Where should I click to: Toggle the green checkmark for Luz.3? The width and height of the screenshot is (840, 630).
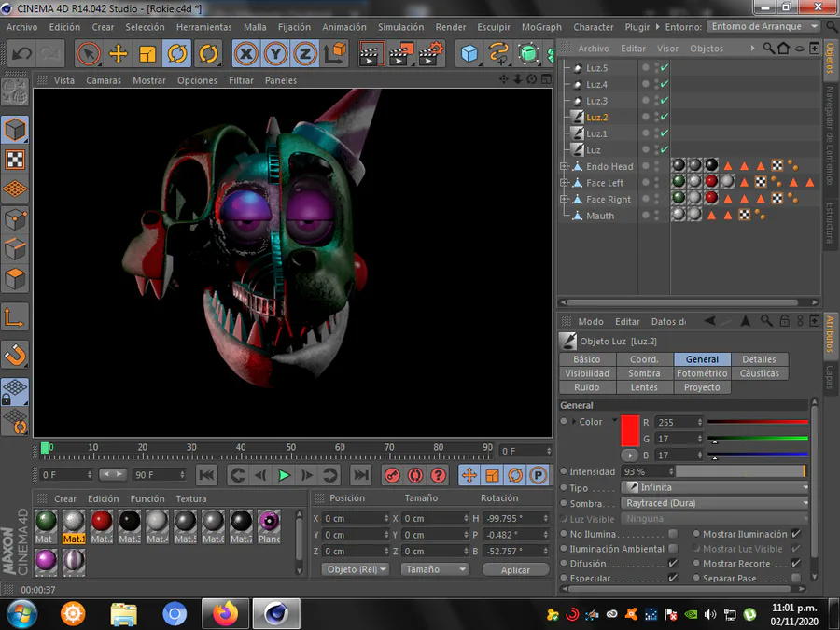point(664,101)
